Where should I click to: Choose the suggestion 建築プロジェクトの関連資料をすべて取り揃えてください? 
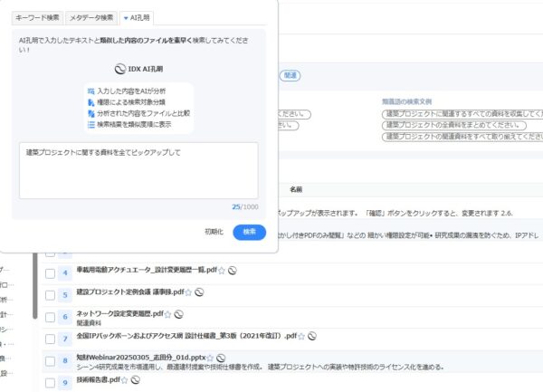[x=462, y=137]
